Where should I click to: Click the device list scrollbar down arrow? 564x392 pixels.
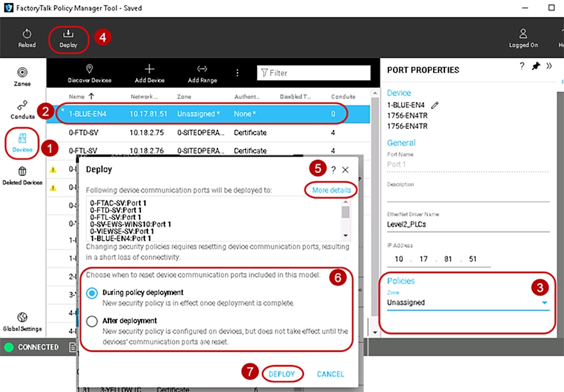click(375, 333)
